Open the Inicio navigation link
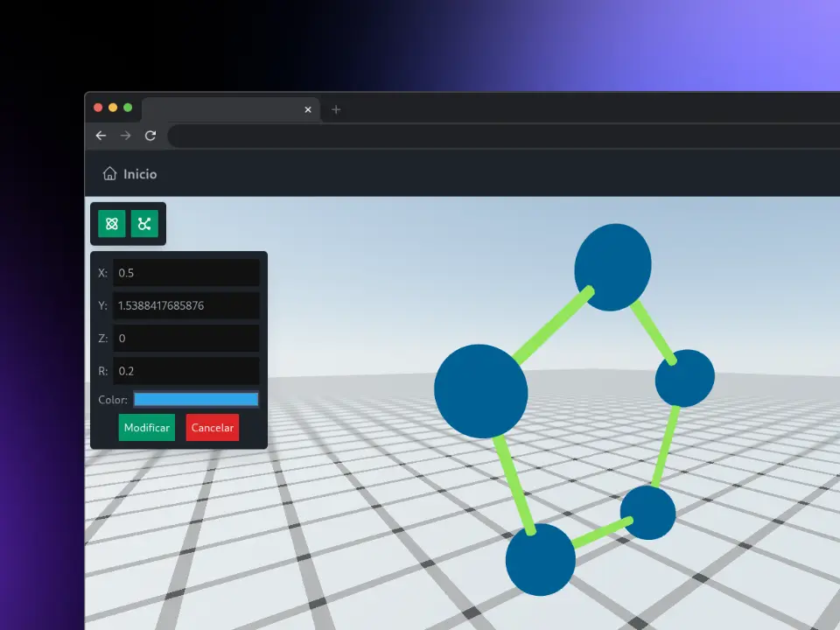Viewport: 840px width, 630px height. tap(140, 174)
